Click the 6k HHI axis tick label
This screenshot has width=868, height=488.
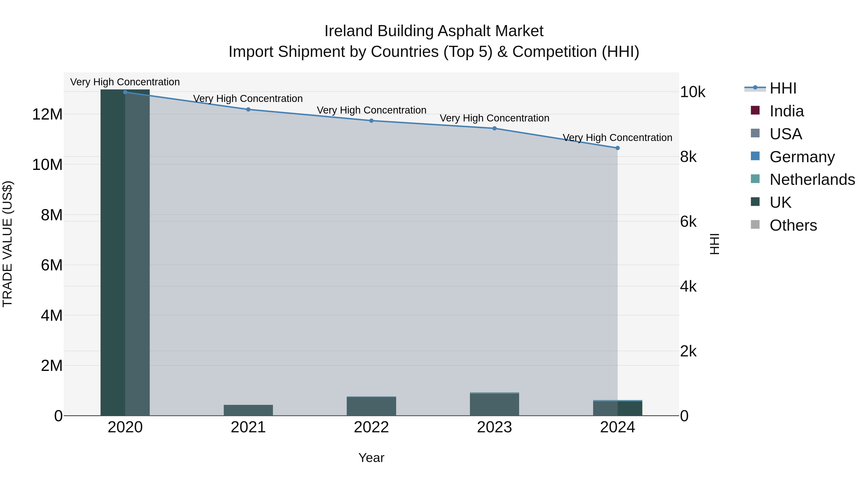point(688,222)
